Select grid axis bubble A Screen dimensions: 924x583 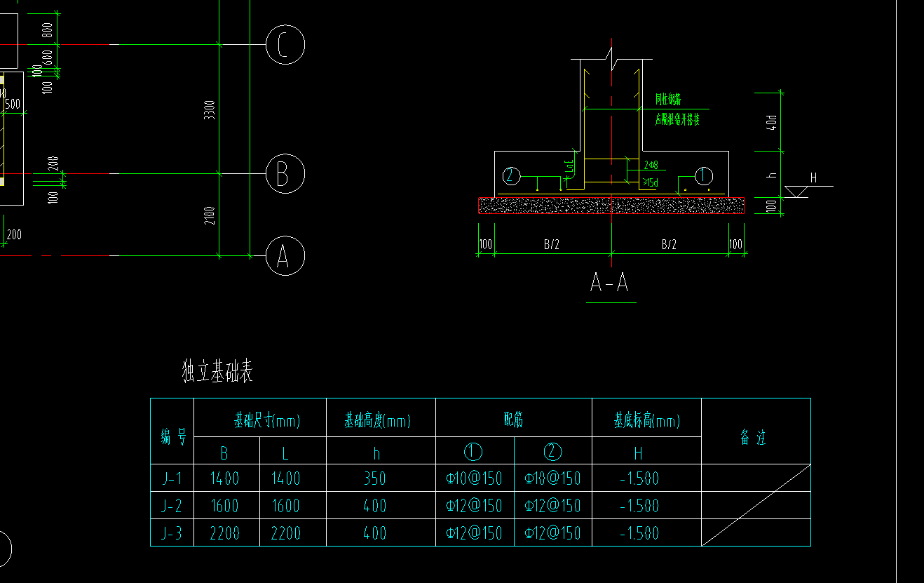(x=285, y=256)
